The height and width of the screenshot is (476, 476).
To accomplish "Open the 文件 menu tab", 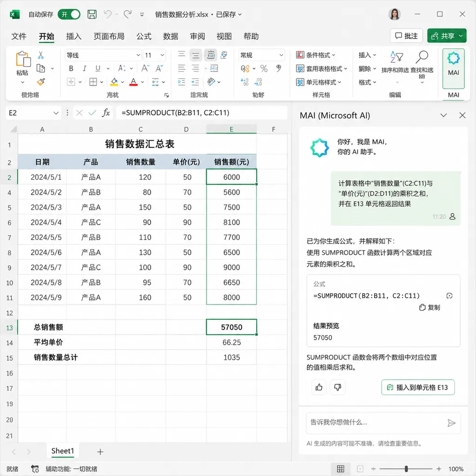I will pyautogui.click(x=19, y=36).
